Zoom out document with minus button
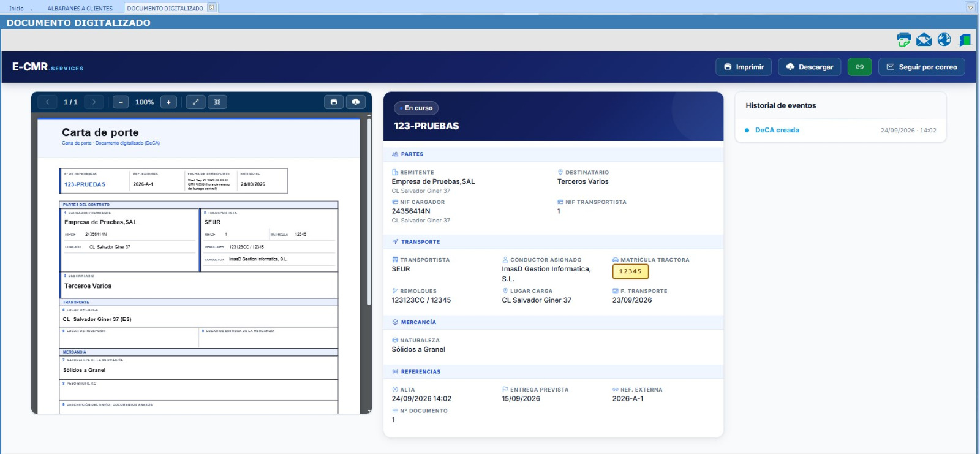Viewport: 980px width, 454px height. [x=121, y=102]
